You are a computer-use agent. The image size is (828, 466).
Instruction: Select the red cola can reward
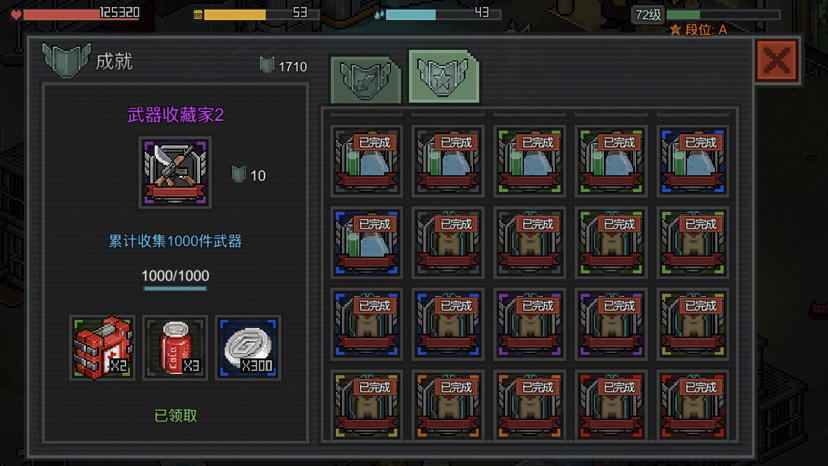click(175, 348)
